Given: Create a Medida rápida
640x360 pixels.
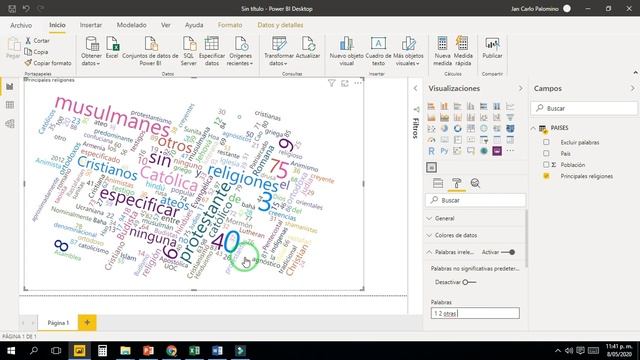Looking at the screenshot, I should [463, 51].
